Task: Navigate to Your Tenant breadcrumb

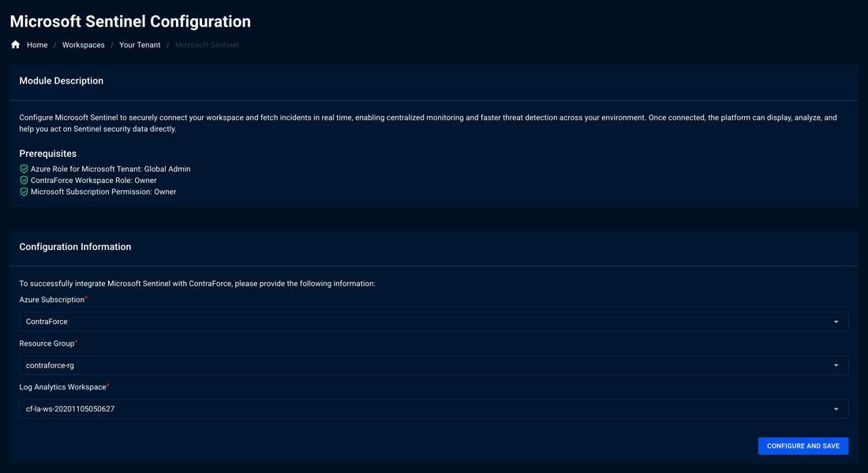Action: pyautogui.click(x=140, y=45)
